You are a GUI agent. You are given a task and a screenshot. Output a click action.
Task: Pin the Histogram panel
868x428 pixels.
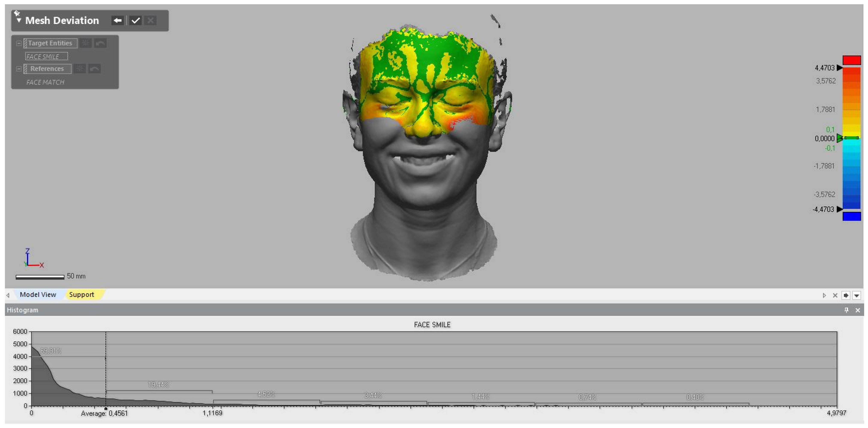pyautogui.click(x=846, y=310)
